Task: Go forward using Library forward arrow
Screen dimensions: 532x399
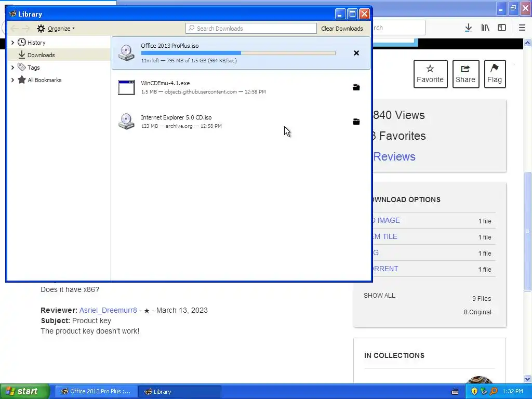Action: (x=26, y=29)
